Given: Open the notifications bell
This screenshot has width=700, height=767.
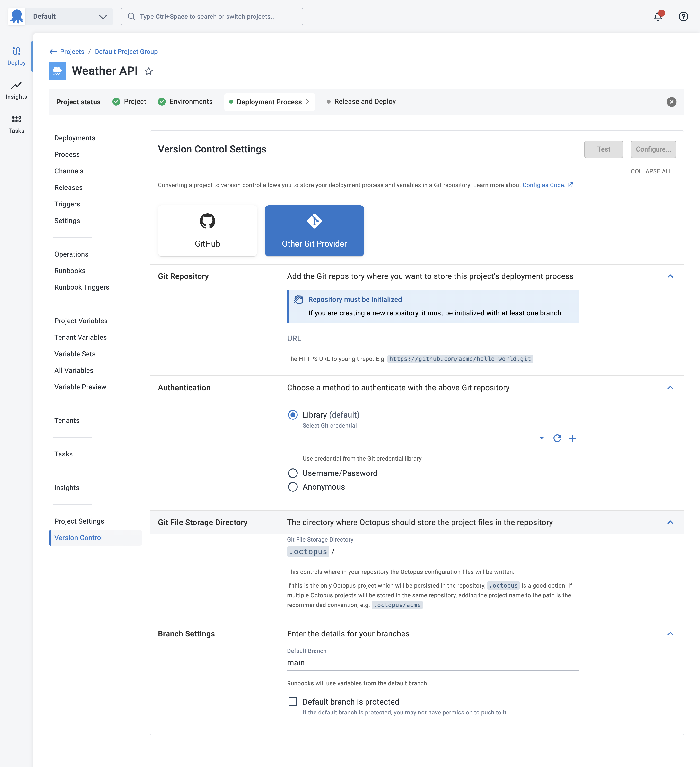Looking at the screenshot, I should click(658, 16).
